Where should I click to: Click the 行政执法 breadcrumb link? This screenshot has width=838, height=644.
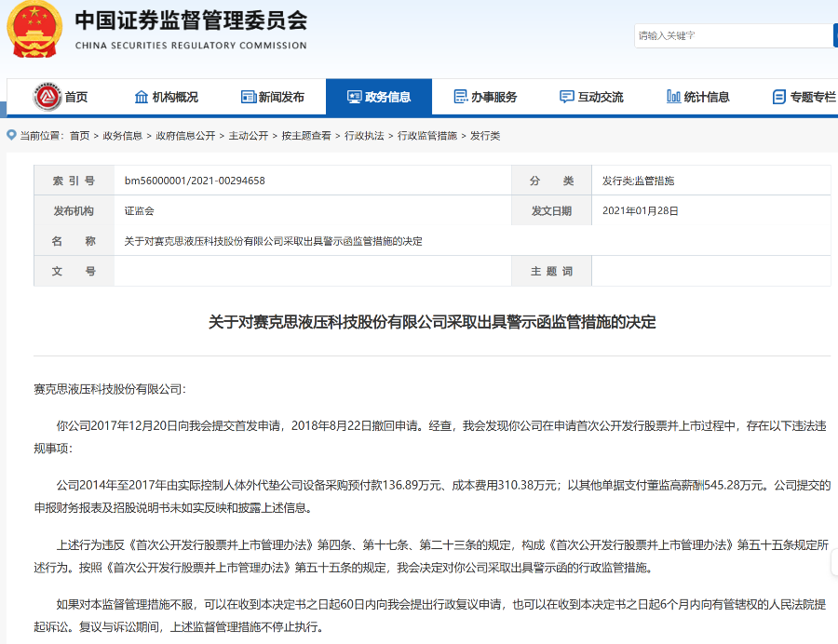pos(365,135)
